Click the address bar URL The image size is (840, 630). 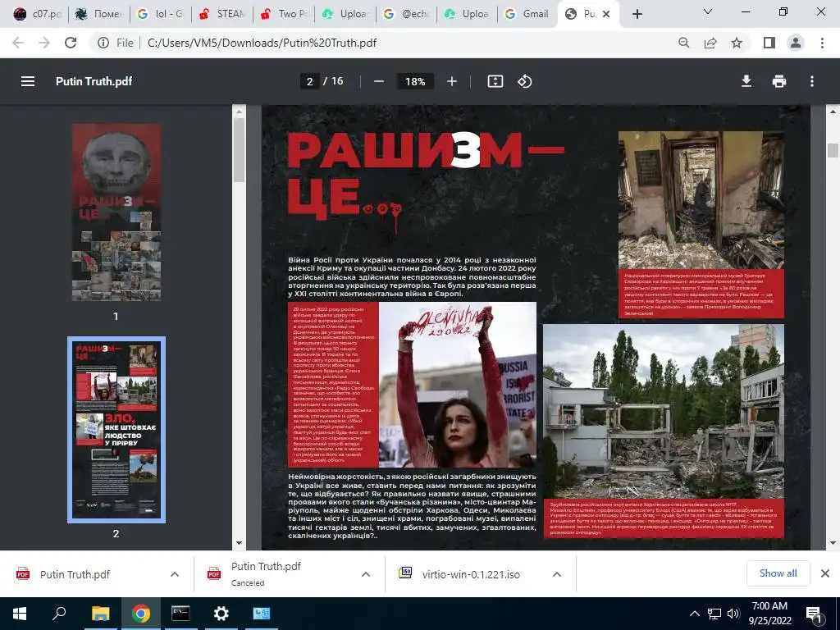[262, 43]
